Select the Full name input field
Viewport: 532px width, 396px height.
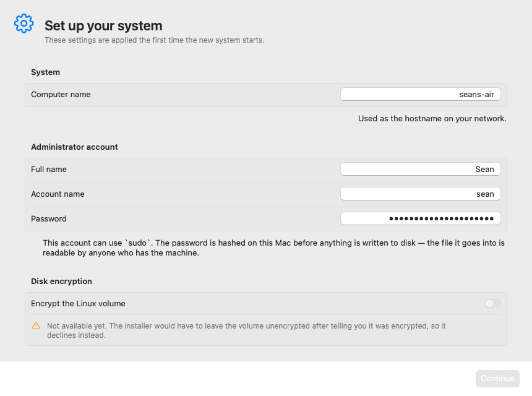click(421, 169)
